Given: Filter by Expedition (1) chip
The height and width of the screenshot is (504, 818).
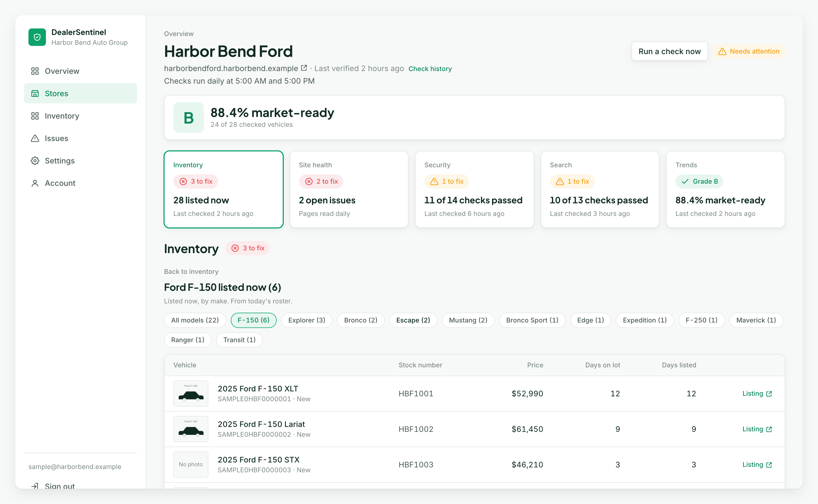Looking at the screenshot, I should (x=645, y=320).
